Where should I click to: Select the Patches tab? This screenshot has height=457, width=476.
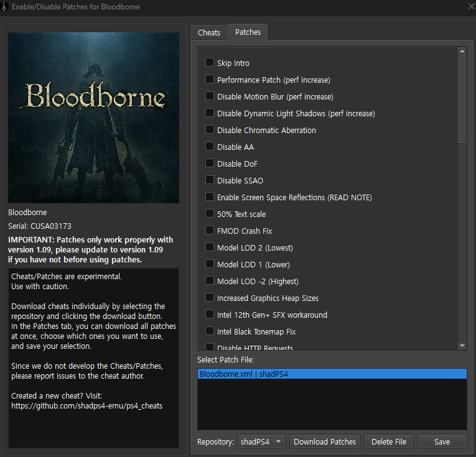click(248, 32)
